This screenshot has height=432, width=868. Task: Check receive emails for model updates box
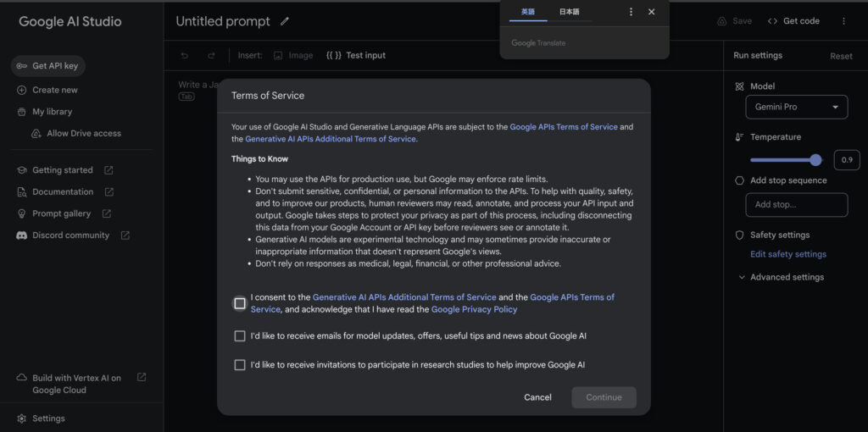click(240, 336)
